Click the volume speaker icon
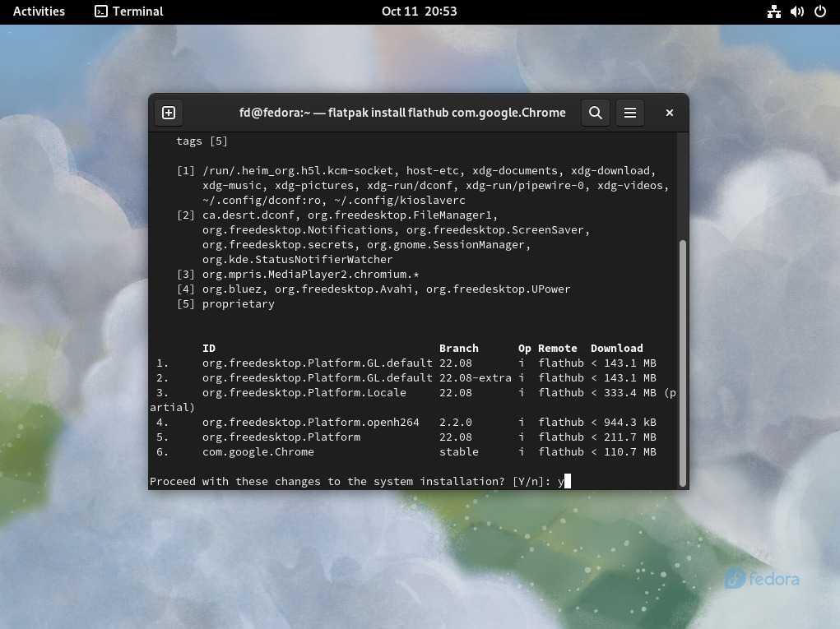Image resolution: width=840 pixels, height=629 pixels. (796, 12)
